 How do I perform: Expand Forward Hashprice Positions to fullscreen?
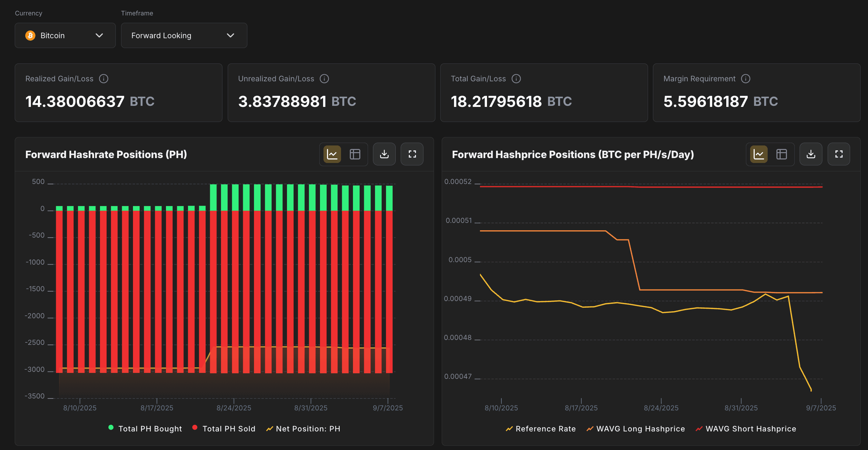click(839, 154)
